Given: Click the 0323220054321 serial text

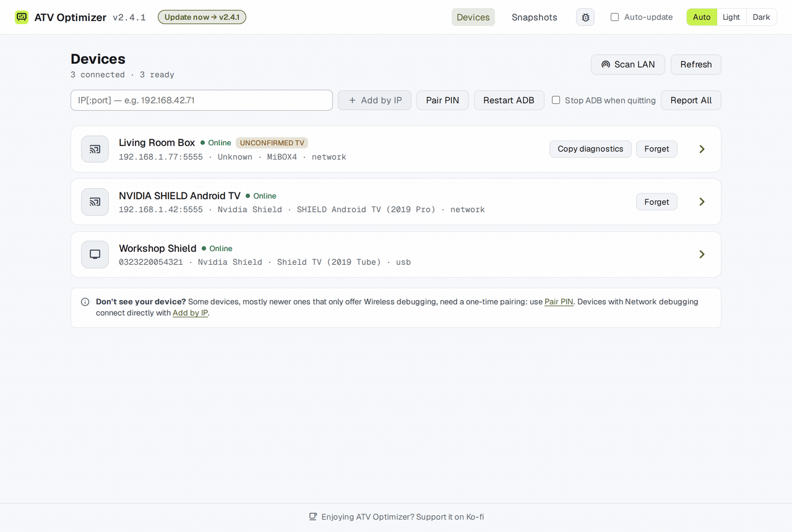Looking at the screenshot, I should tap(151, 262).
